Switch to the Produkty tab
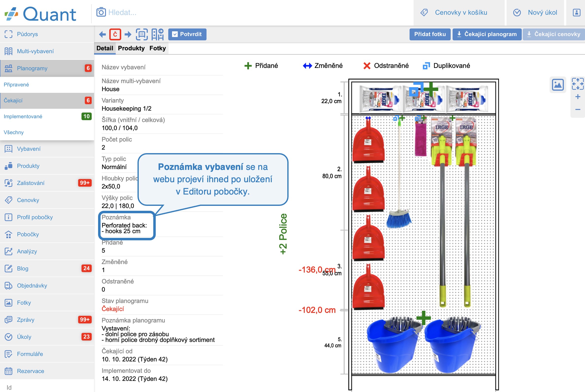Screen dimensions: 585x392 [131, 48]
